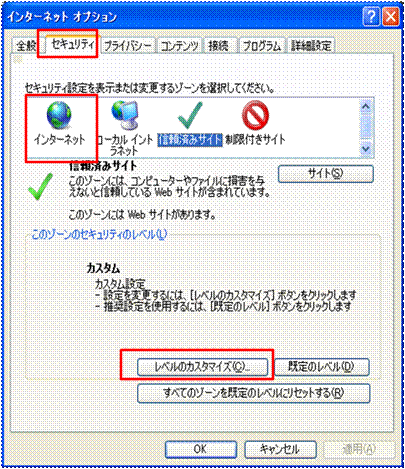Click zone list scroll up arrow
This screenshot has width=405, height=469.
[366, 106]
